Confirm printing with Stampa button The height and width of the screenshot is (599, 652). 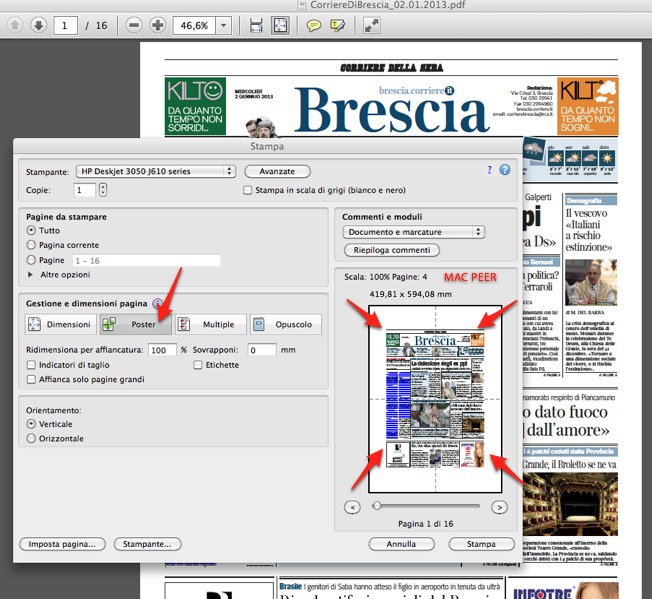pos(481,544)
